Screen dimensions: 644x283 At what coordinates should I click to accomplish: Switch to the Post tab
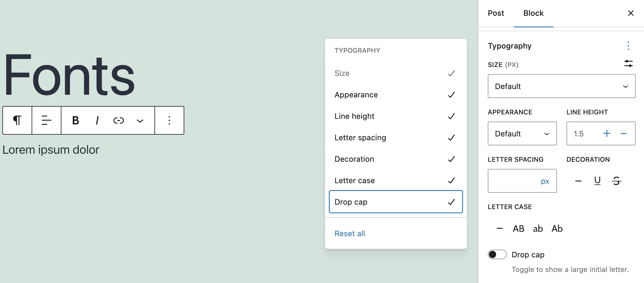point(496,13)
